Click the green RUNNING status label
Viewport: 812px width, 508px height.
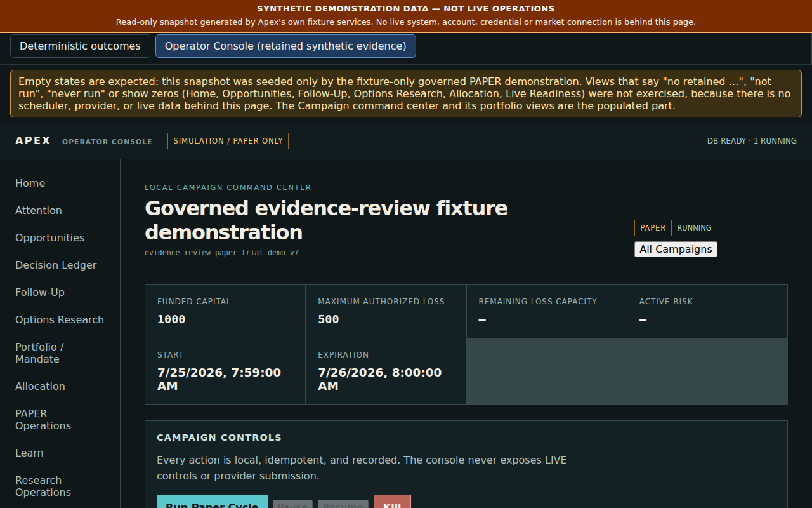click(694, 228)
